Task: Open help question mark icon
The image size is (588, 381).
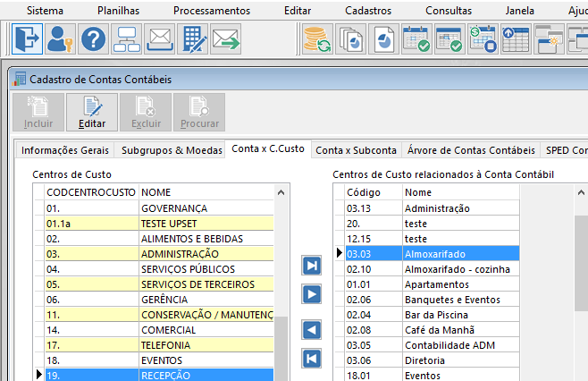Action: click(93, 38)
